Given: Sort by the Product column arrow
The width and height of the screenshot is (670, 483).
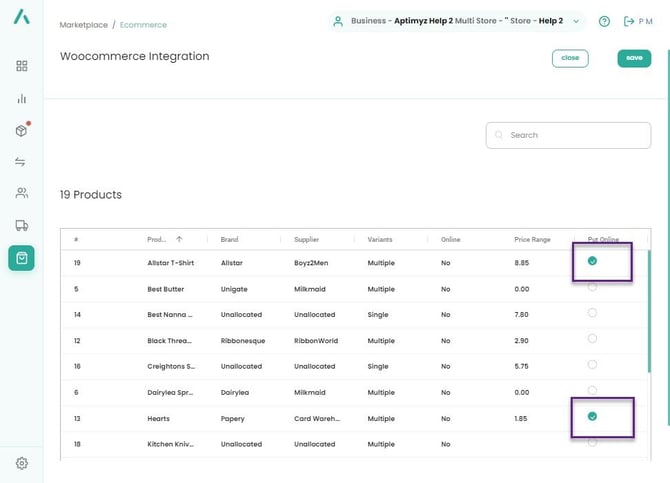Looking at the screenshot, I should pos(179,240).
